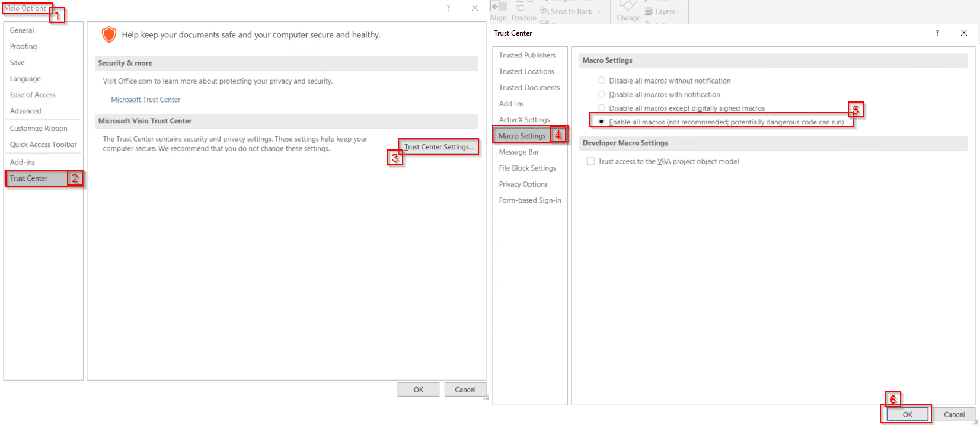The width and height of the screenshot is (980, 425).
Task: Click the orange security shield icon
Action: coord(109,35)
